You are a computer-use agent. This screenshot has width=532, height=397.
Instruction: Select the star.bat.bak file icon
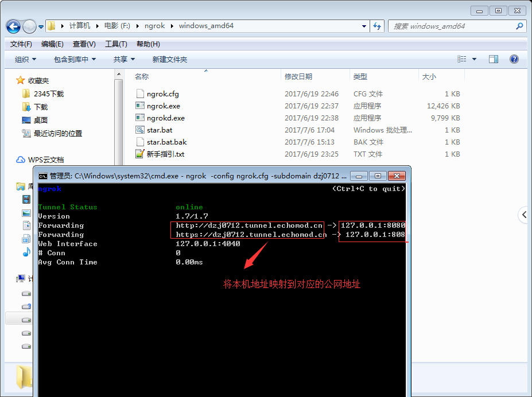140,142
